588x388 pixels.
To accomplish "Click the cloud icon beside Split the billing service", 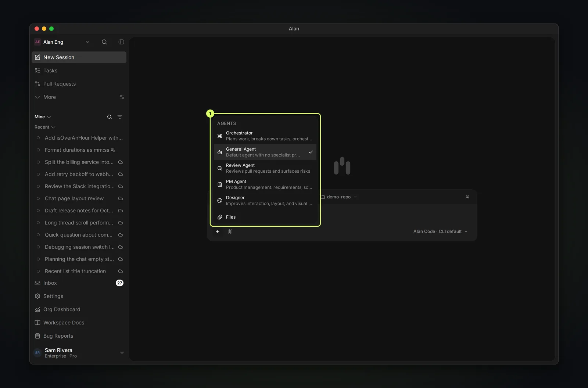I will (121, 162).
